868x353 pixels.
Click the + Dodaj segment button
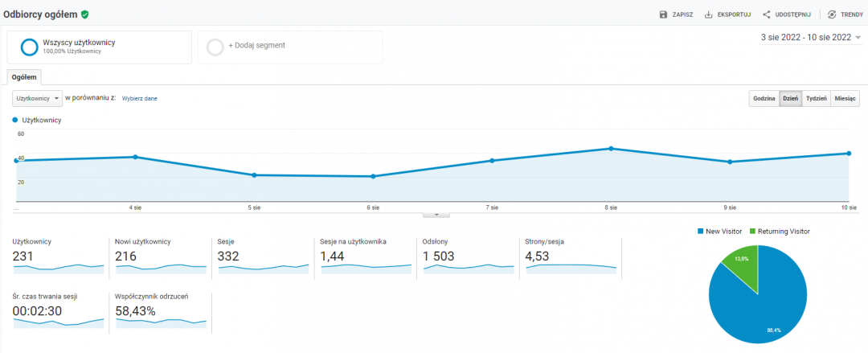pos(256,46)
